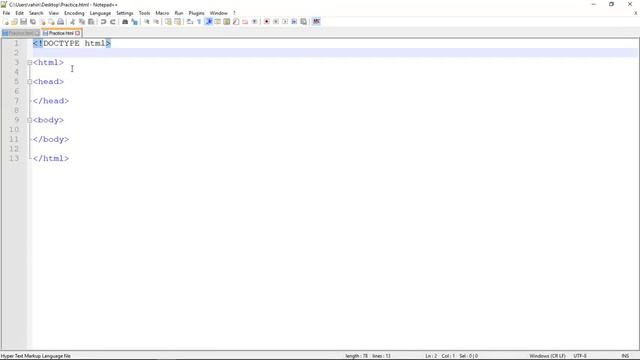The width and height of the screenshot is (640, 360).
Task: Click the Save All toolbar icon
Action: [33, 22]
